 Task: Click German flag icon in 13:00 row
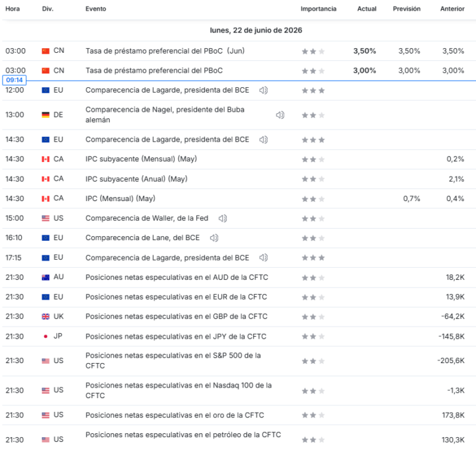pos(46,115)
